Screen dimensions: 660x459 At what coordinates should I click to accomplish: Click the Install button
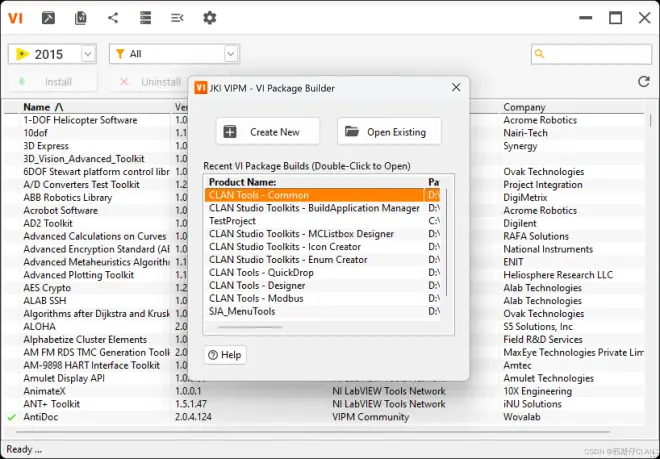pos(53,82)
